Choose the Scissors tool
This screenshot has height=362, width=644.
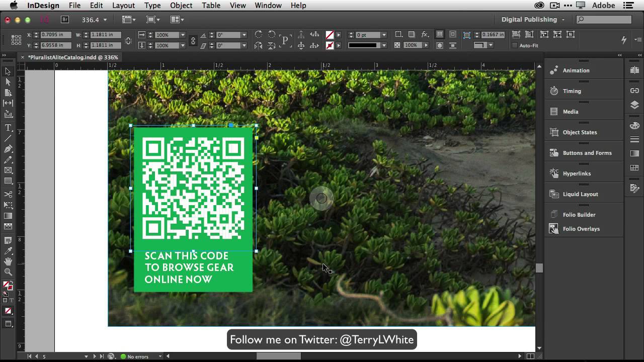coord(8,194)
